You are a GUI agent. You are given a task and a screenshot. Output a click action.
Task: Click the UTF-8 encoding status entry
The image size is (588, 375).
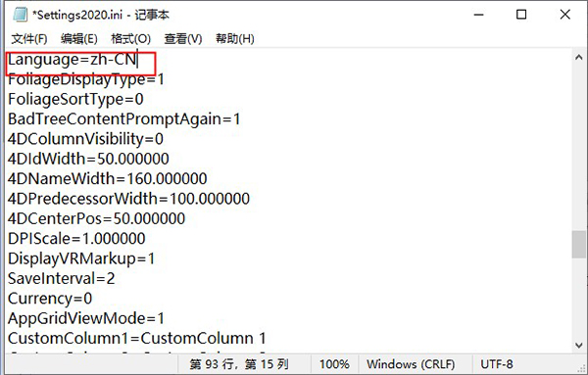click(x=497, y=364)
